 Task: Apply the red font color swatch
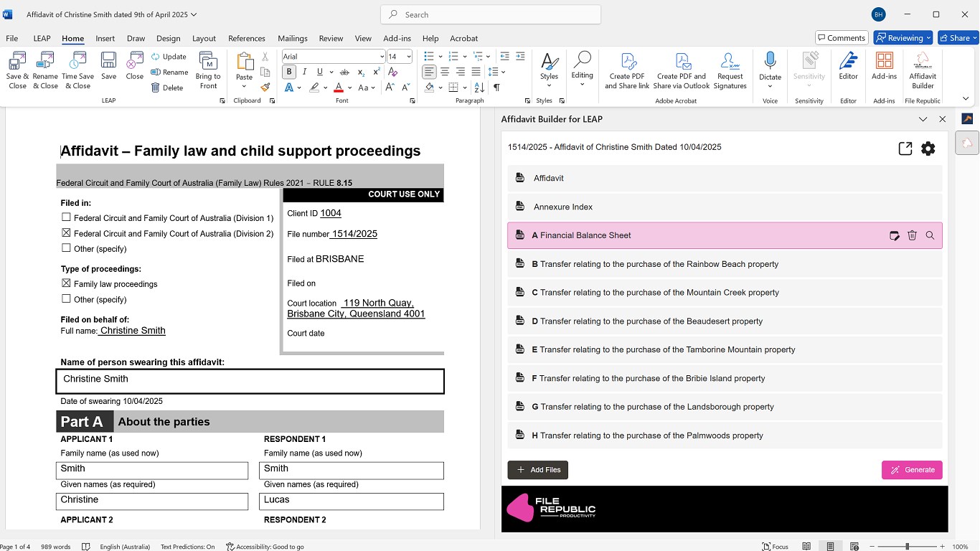338,88
